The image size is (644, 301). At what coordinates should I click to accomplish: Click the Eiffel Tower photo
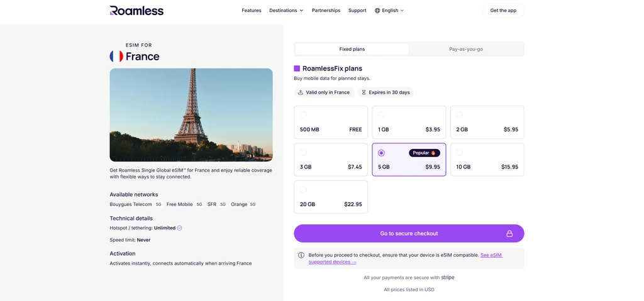(x=191, y=115)
